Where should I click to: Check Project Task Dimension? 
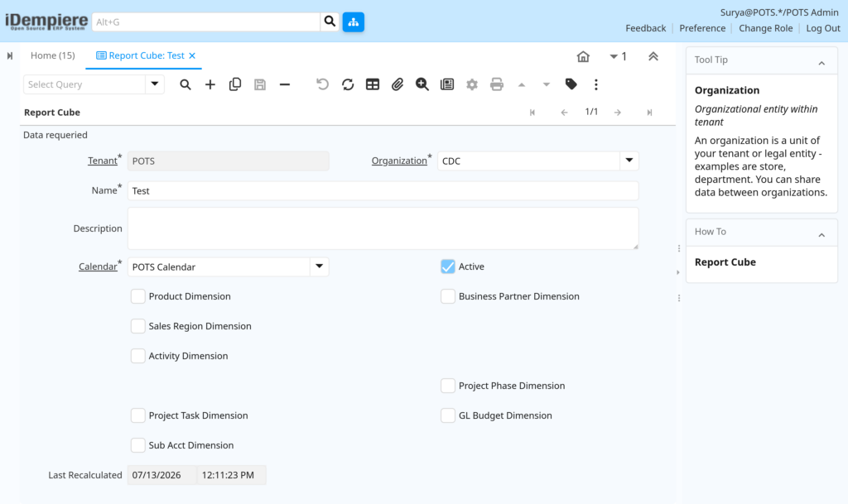138,415
